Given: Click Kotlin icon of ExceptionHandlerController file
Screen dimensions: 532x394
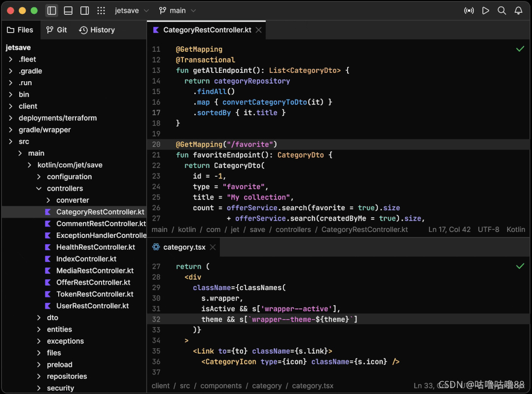Looking at the screenshot, I should tap(48, 235).
